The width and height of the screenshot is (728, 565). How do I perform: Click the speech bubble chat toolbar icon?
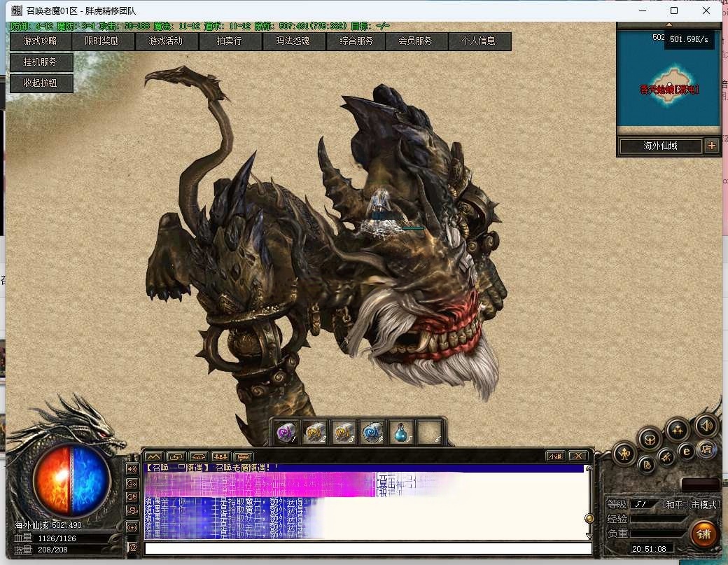click(243, 456)
